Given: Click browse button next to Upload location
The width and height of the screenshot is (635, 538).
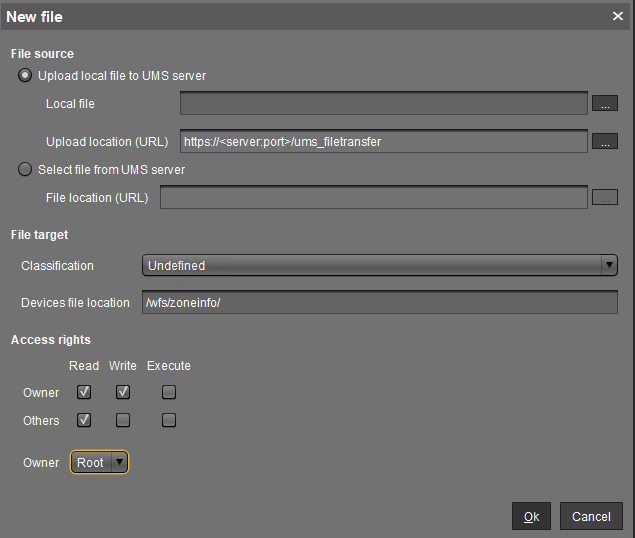Looking at the screenshot, I should (604, 142).
